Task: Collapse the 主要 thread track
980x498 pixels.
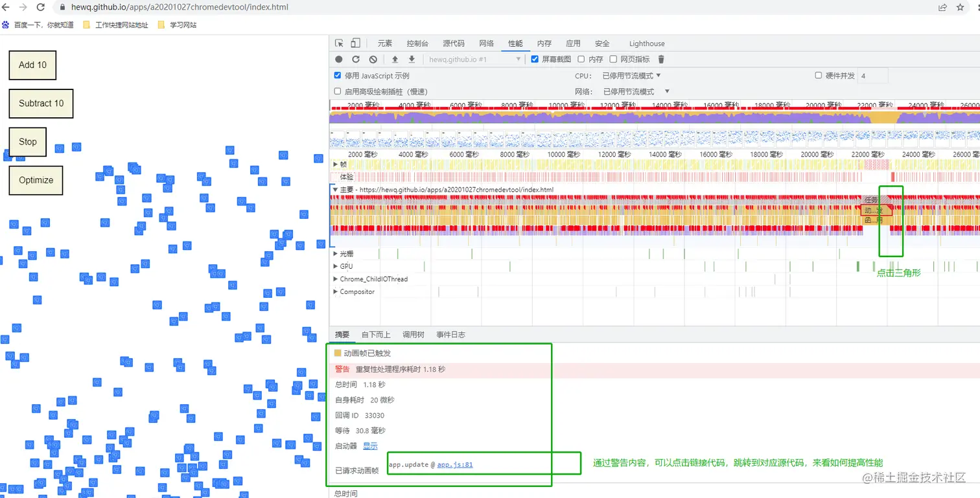Action: 335,190
